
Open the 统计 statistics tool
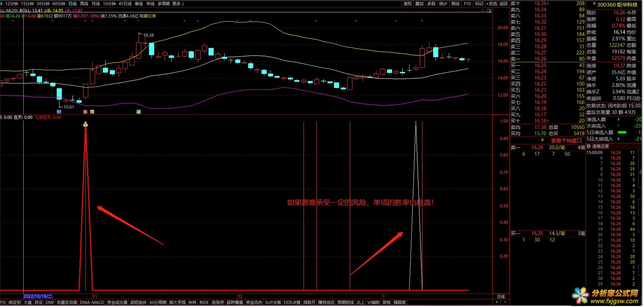click(443, 4)
